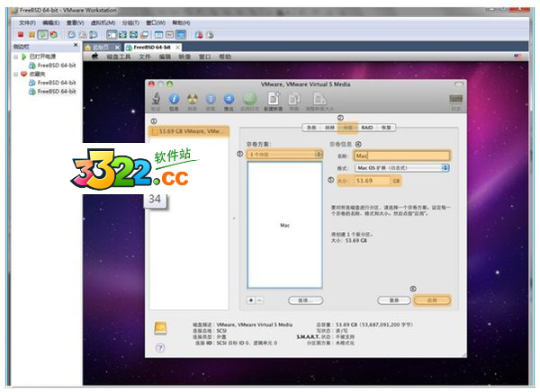Switch to the RAID tab
The width and height of the screenshot is (540, 392).
coord(367,128)
